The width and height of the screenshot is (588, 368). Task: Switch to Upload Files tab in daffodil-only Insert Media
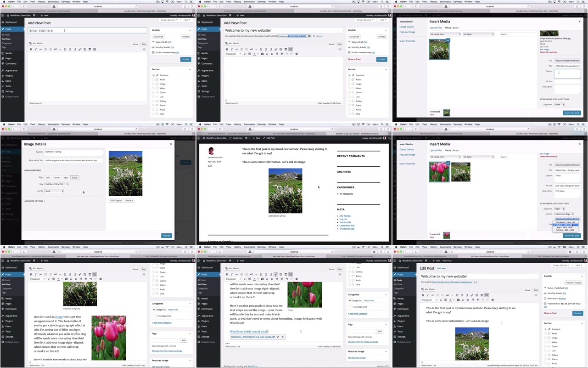[x=436, y=28]
